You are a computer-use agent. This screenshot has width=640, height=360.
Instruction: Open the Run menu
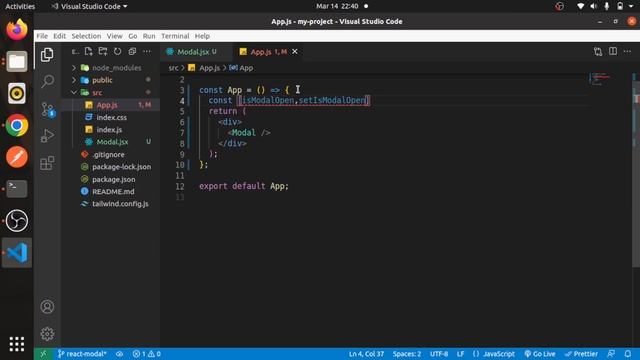click(149, 36)
